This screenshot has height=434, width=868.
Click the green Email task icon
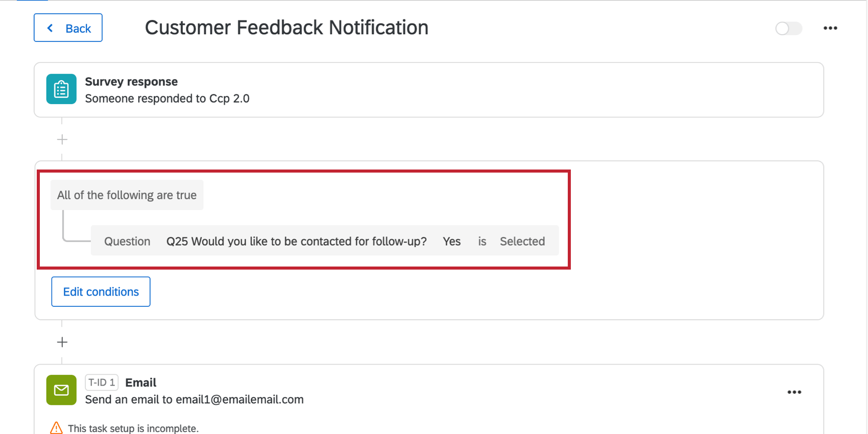61,390
